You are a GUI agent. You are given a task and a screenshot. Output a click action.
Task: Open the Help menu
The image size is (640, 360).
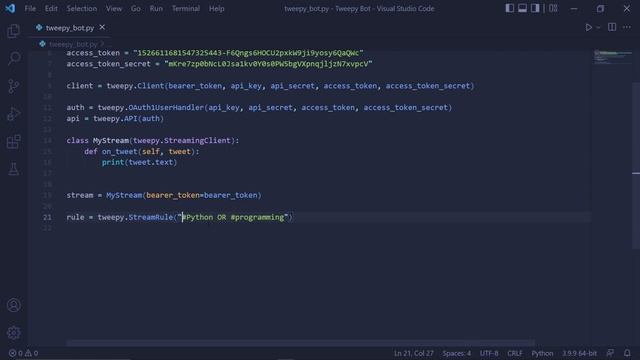[217, 9]
